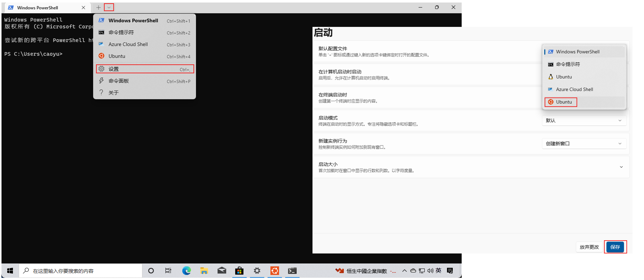
Task: Open the Mail app from the taskbar
Action: 222,271
